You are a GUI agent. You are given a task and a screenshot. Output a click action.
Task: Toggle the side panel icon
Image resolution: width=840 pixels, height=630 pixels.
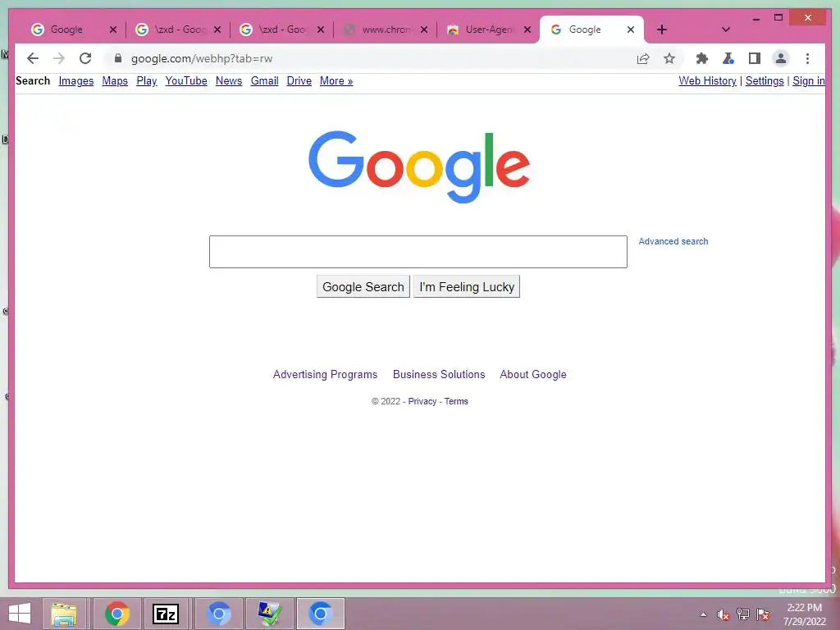coord(755,58)
